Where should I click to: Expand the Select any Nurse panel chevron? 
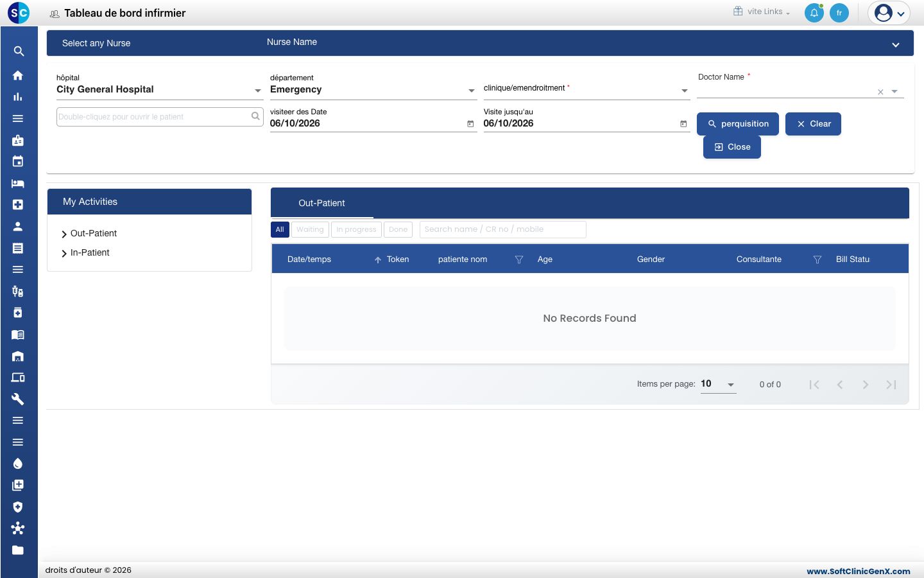click(896, 45)
